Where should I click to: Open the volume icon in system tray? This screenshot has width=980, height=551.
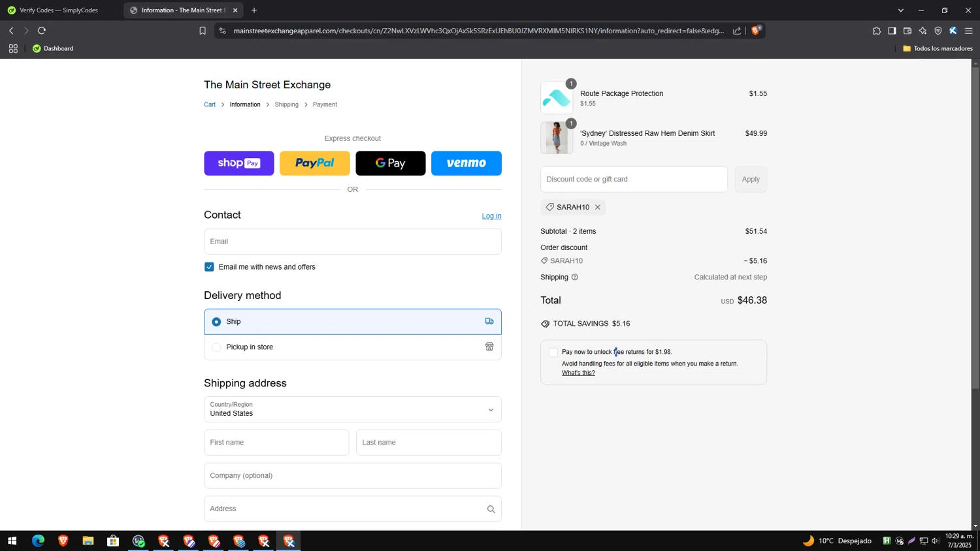pos(936,541)
